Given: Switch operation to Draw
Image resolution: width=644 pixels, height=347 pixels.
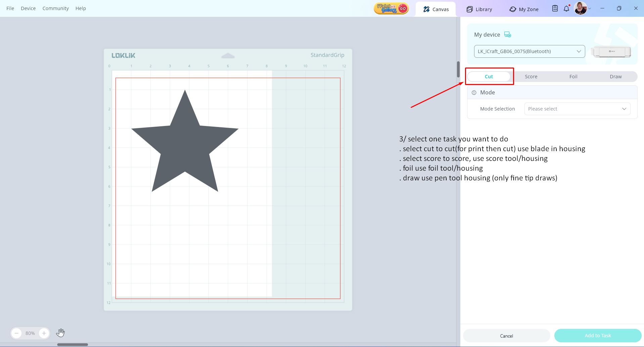Looking at the screenshot, I should click(x=615, y=77).
